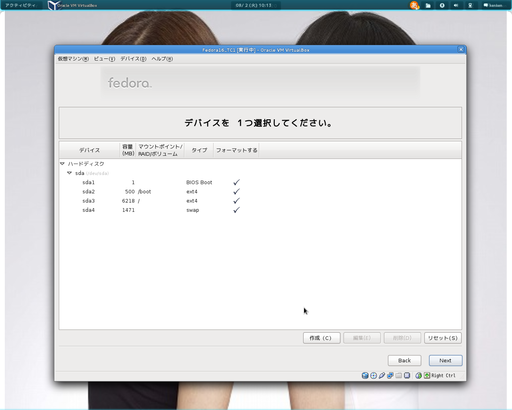Toggle format checkmark for sda4 swap
The image size is (512, 410).
236,210
